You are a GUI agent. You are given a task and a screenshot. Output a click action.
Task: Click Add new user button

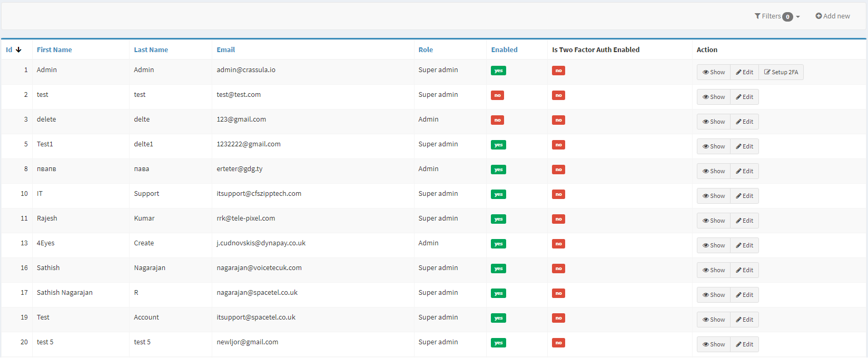(x=833, y=16)
